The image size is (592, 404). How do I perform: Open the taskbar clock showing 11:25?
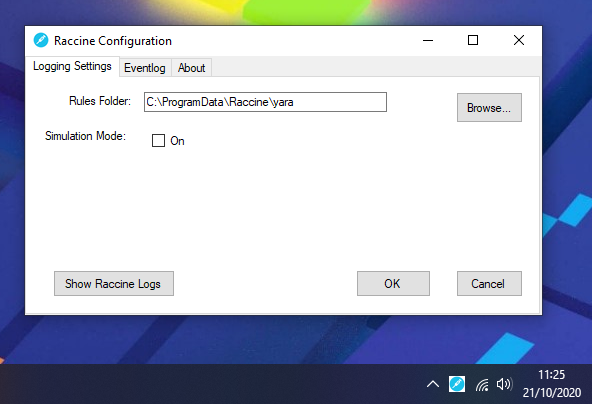pyautogui.click(x=552, y=384)
